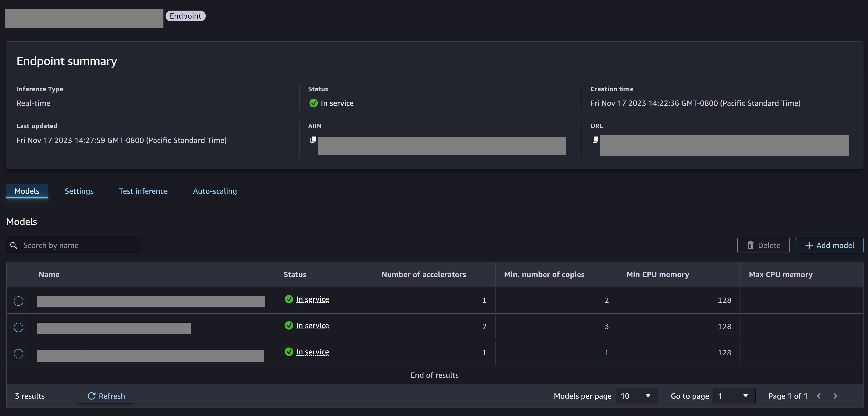This screenshot has width=868, height=416.
Task: Click the Delete trash icon button
Action: (x=750, y=245)
